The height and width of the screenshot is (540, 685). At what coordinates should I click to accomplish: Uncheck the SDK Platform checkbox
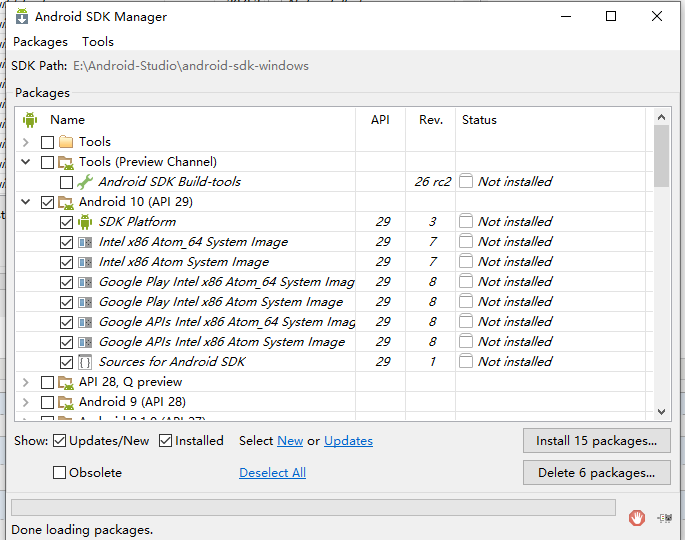[66, 222]
